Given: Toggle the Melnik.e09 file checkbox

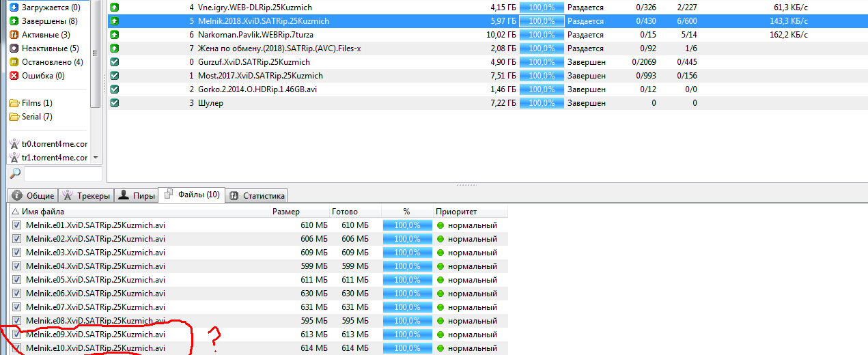Looking at the screenshot, I should [x=17, y=335].
